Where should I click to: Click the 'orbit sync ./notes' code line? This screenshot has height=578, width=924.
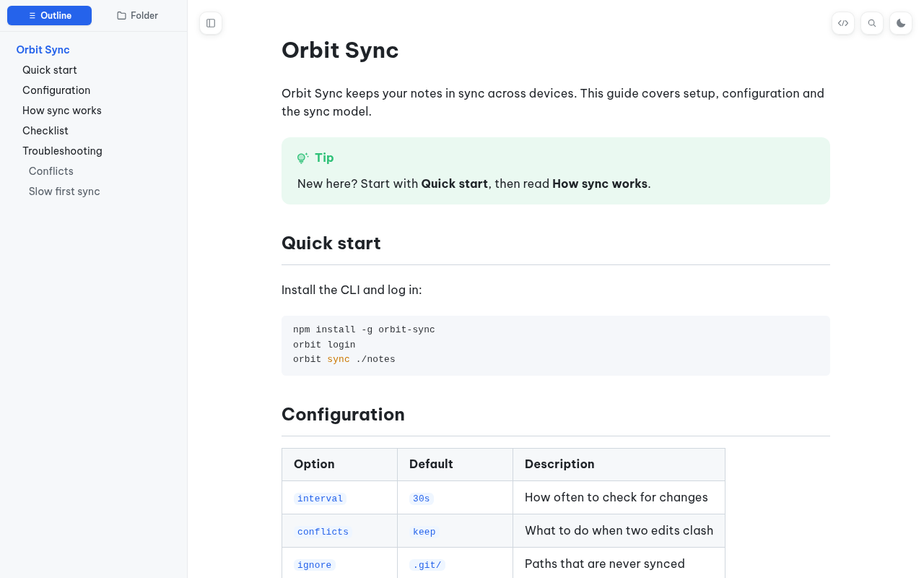[344, 359]
